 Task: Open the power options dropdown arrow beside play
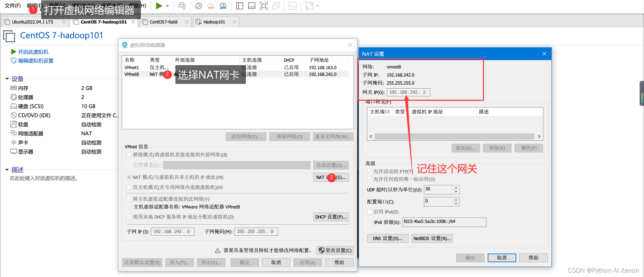167,6
